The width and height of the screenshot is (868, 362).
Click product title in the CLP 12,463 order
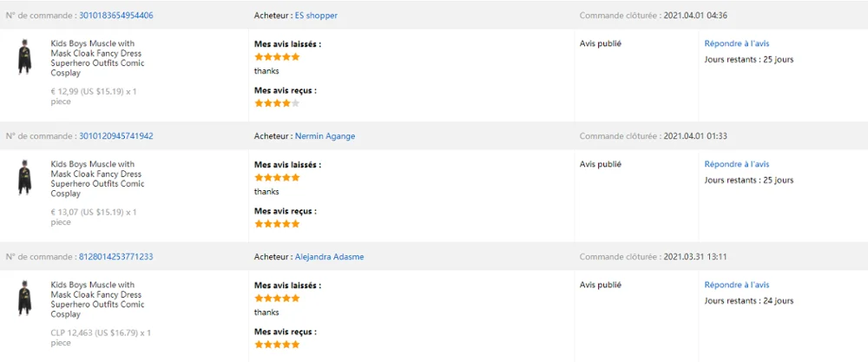pos(97,299)
